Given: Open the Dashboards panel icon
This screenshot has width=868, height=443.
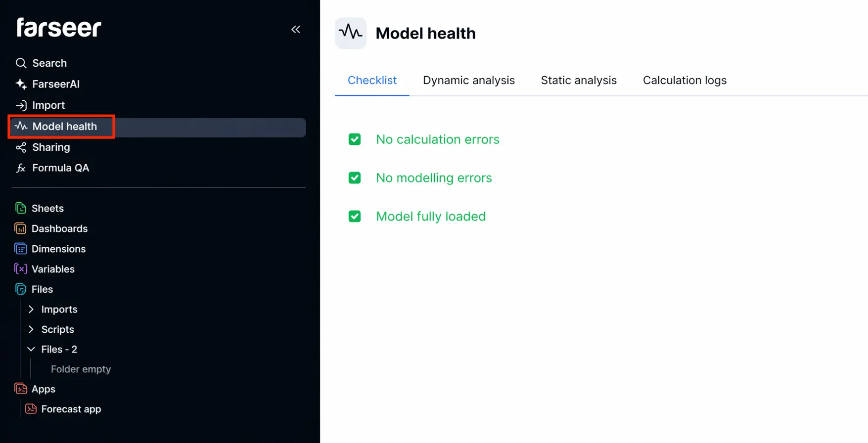Looking at the screenshot, I should (20, 228).
